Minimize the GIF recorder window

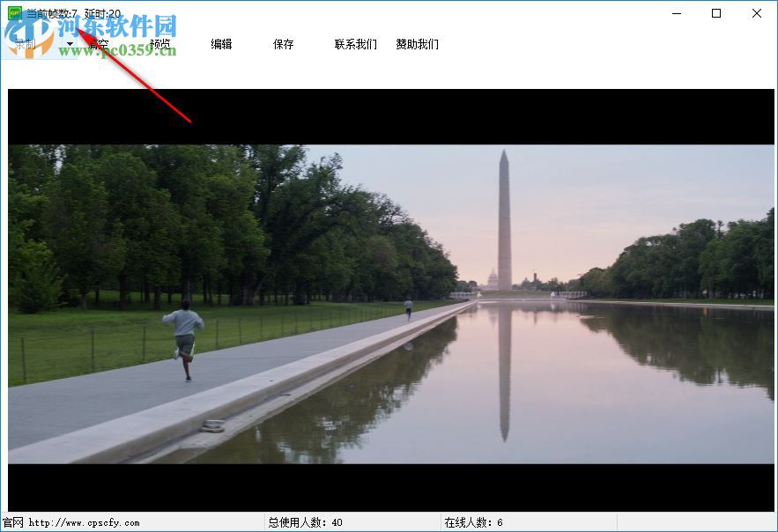pyautogui.click(x=677, y=14)
